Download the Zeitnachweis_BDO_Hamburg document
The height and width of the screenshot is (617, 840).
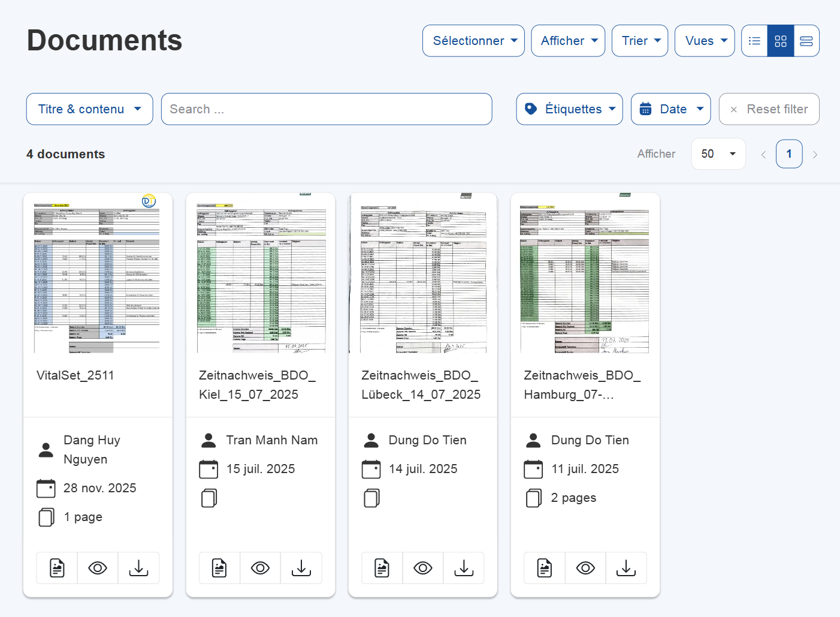point(626,568)
